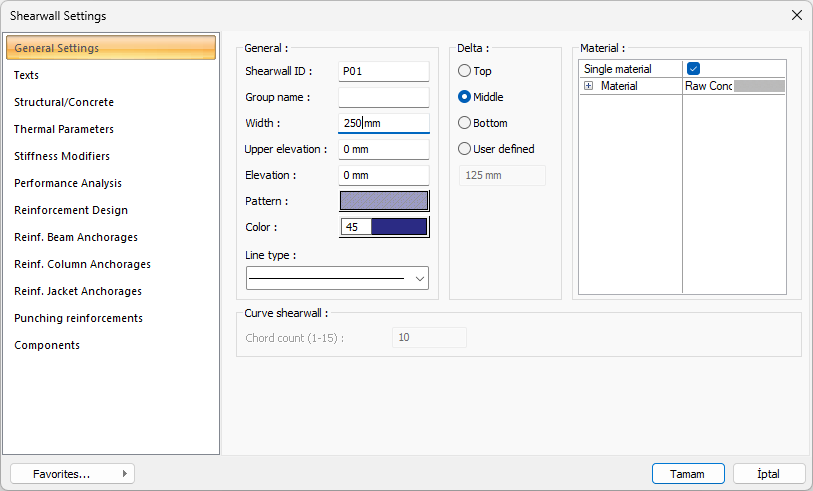
Task: Click the Shearwall ID input field
Action: point(384,71)
